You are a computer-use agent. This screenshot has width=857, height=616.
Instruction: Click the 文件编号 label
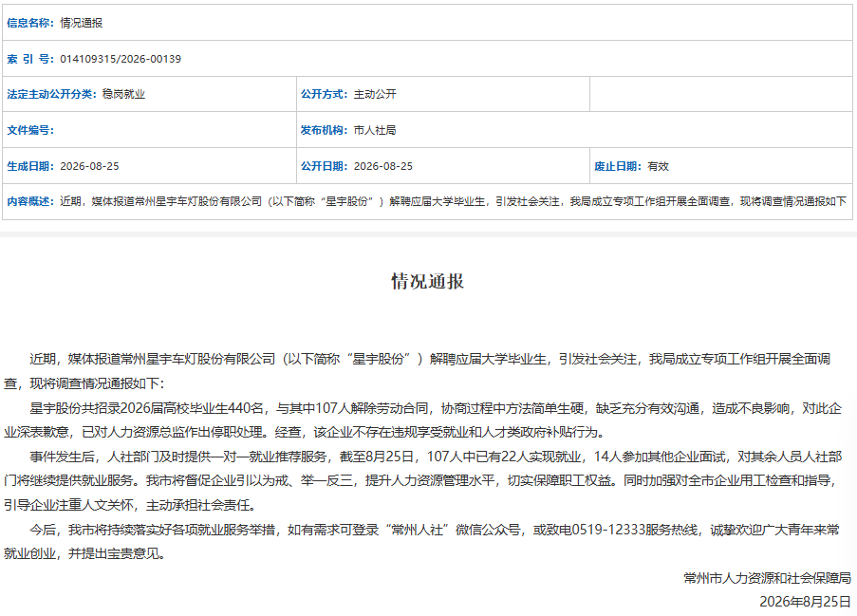(30, 130)
